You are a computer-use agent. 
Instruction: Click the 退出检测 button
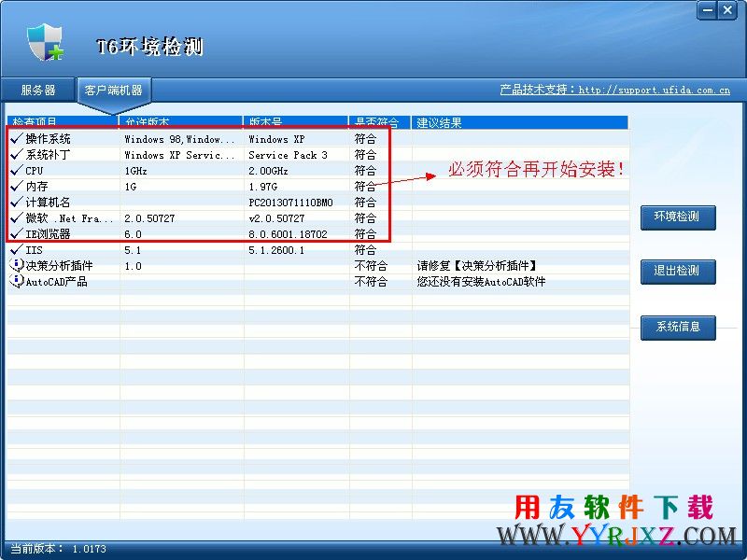678,272
